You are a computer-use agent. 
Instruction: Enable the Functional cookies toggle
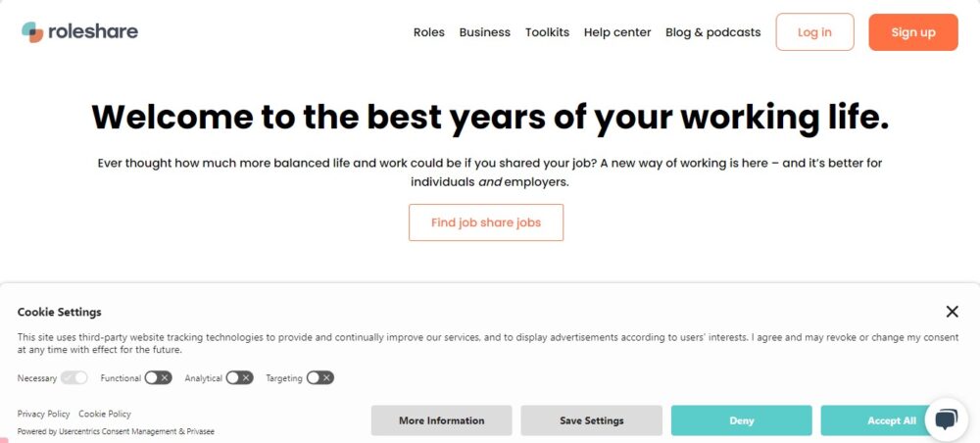pyautogui.click(x=159, y=377)
